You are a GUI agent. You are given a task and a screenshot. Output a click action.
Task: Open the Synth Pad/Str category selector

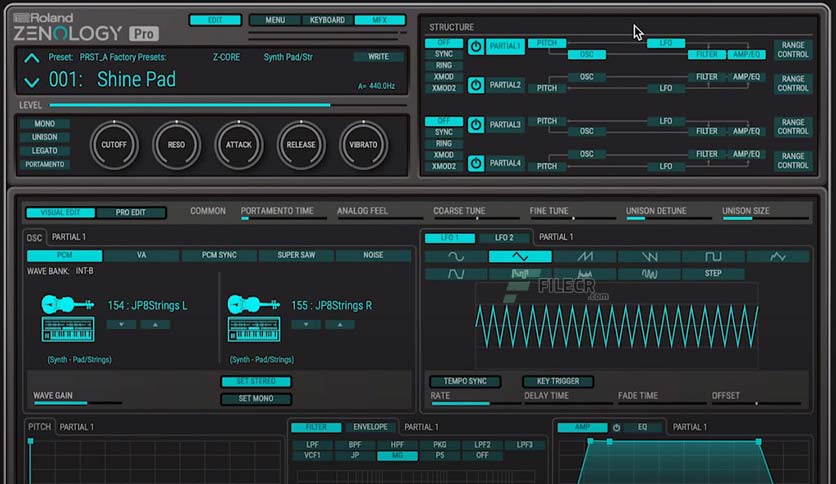click(288, 57)
